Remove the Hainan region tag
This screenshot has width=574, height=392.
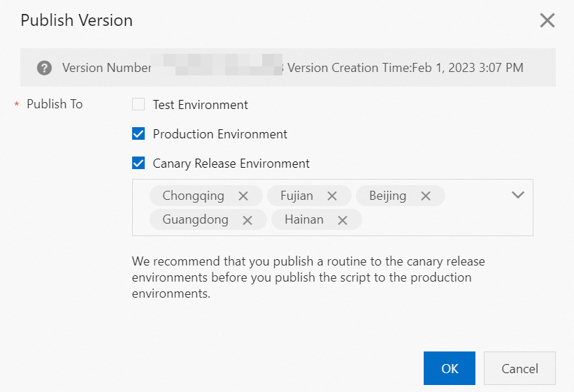343,220
